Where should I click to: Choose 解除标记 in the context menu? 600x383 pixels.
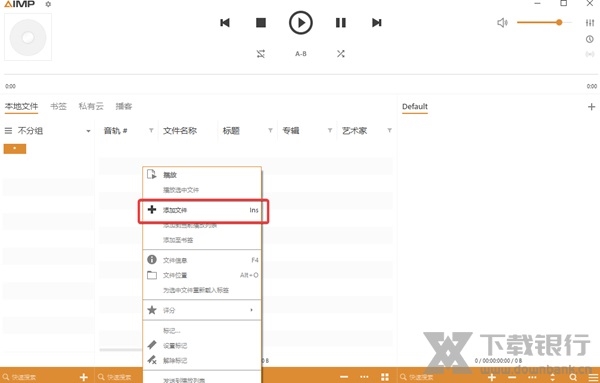tap(202, 361)
